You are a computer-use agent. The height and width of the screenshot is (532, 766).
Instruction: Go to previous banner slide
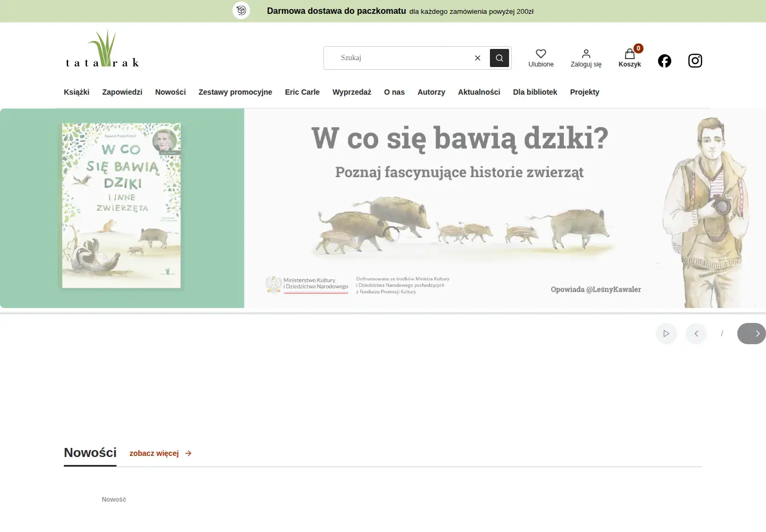pos(696,334)
